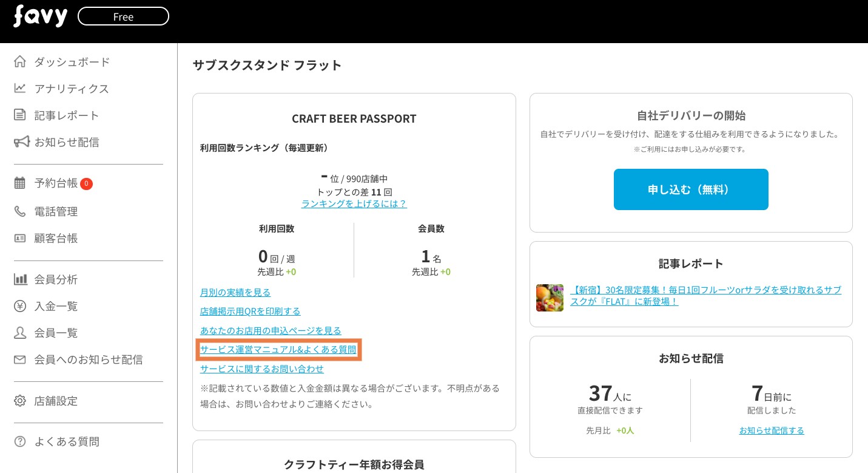The height and width of the screenshot is (473, 868).
Task: Click the red 0 badge on 予約台帳
Action: pos(86,183)
